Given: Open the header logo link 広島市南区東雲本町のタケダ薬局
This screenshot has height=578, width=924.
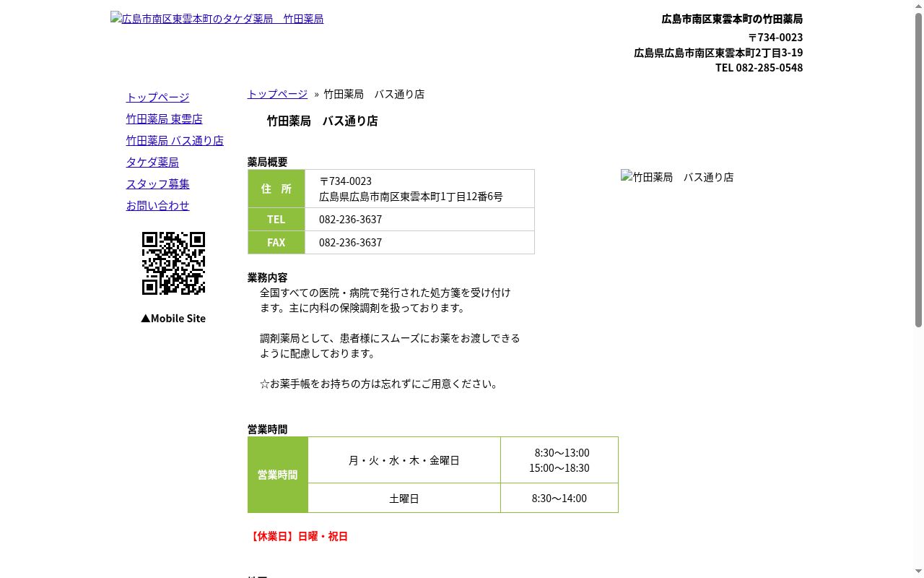Looking at the screenshot, I should coord(217,19).
